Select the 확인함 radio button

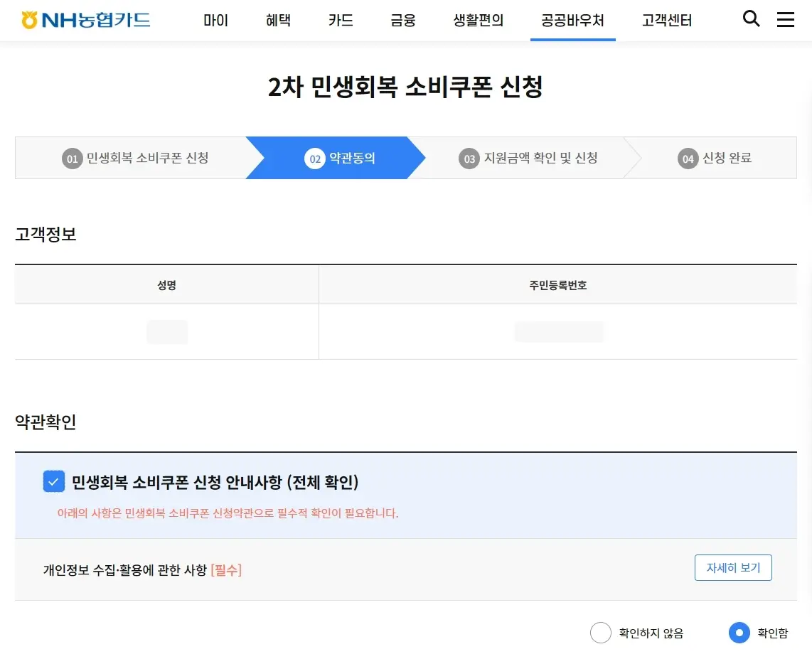point(739,632)
